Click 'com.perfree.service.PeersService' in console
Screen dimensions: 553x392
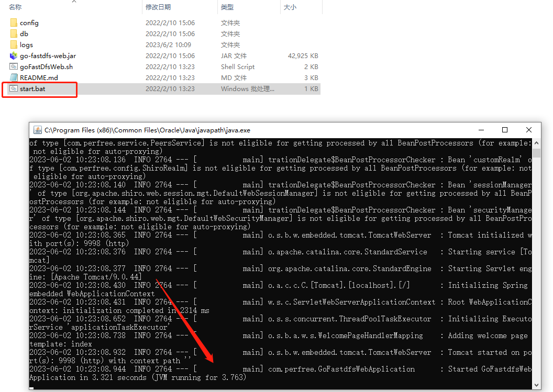(135, 143)
